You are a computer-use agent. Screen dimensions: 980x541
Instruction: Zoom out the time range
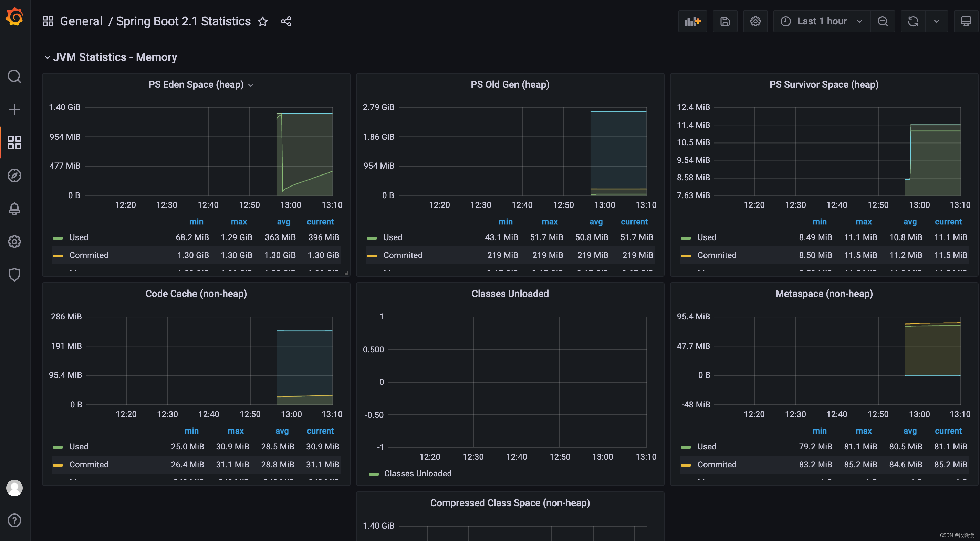coord(883,21)
